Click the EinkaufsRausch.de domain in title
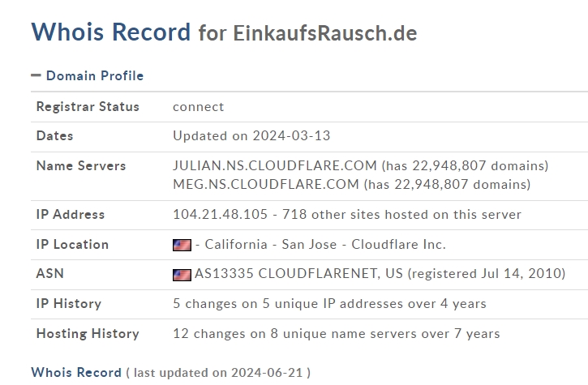 point(324,33)
